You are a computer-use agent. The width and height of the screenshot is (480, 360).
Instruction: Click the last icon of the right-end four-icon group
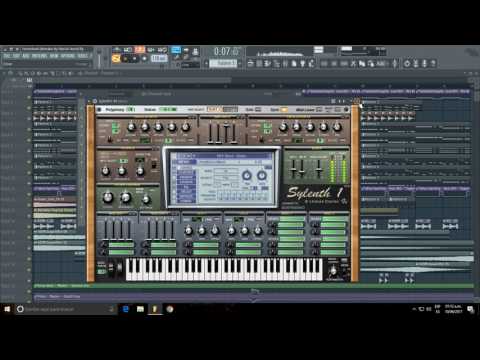433,63
